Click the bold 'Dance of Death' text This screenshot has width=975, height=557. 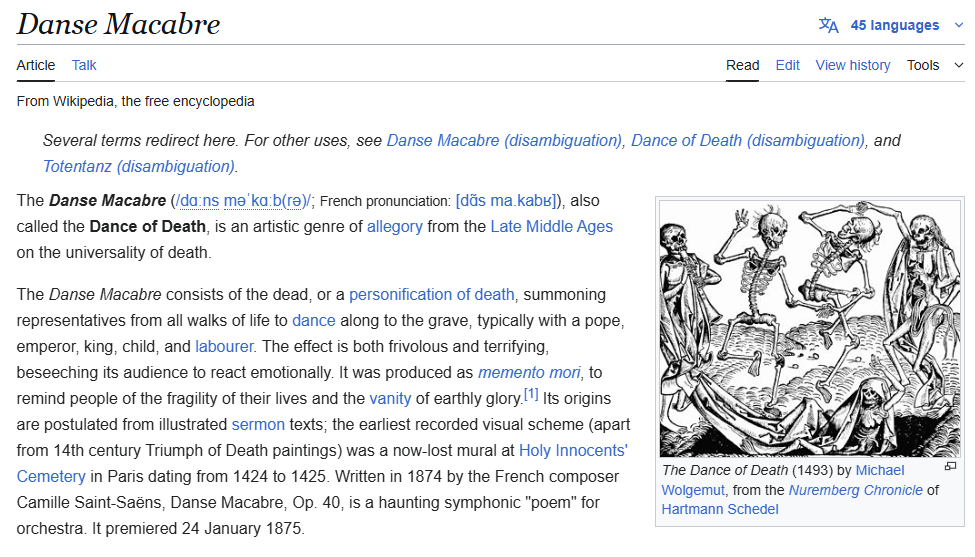[x=147, y=227]
